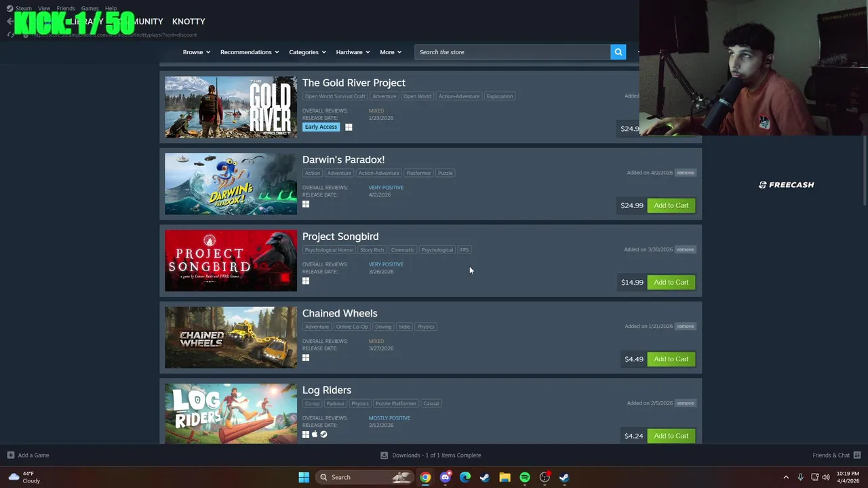Viewport: 868px width, 488px height.
Task: Click the SteamOS icon under Log Riders
Action: 323,434
